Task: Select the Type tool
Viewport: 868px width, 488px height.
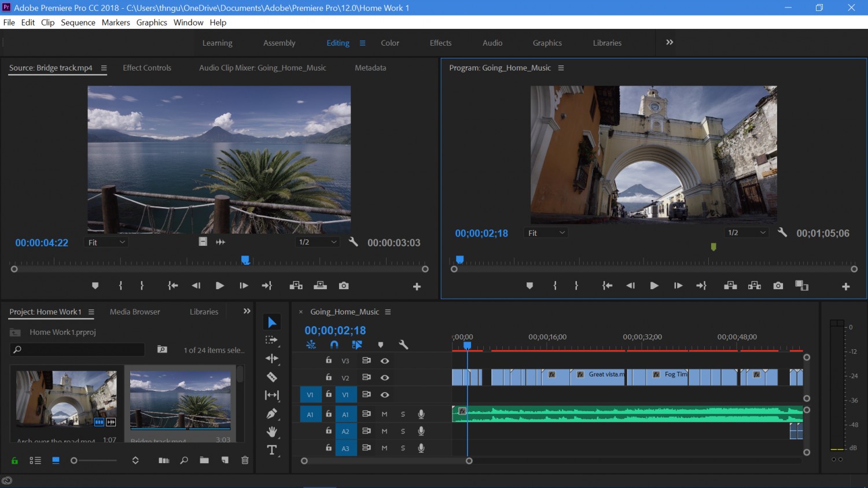Action: click(271, 450)
